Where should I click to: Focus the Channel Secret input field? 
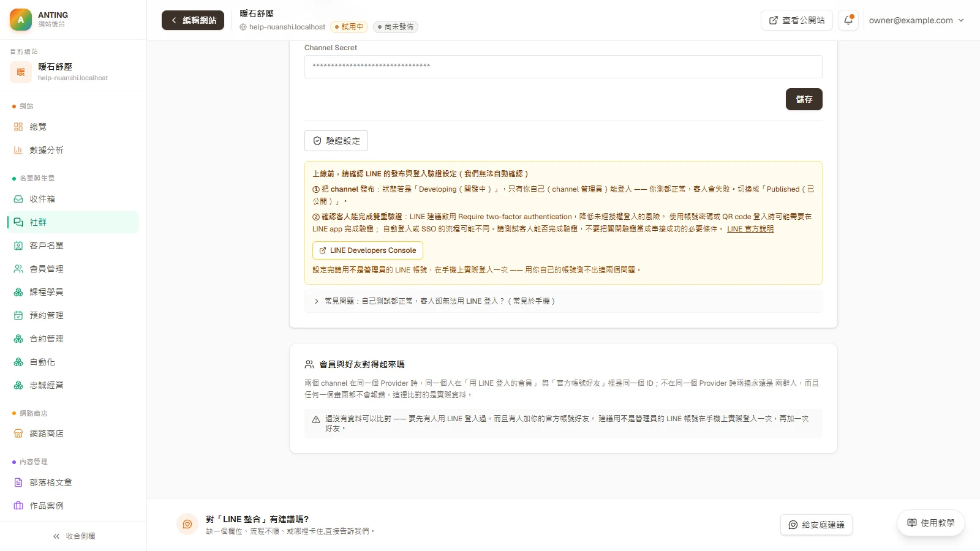click(563, 67)
